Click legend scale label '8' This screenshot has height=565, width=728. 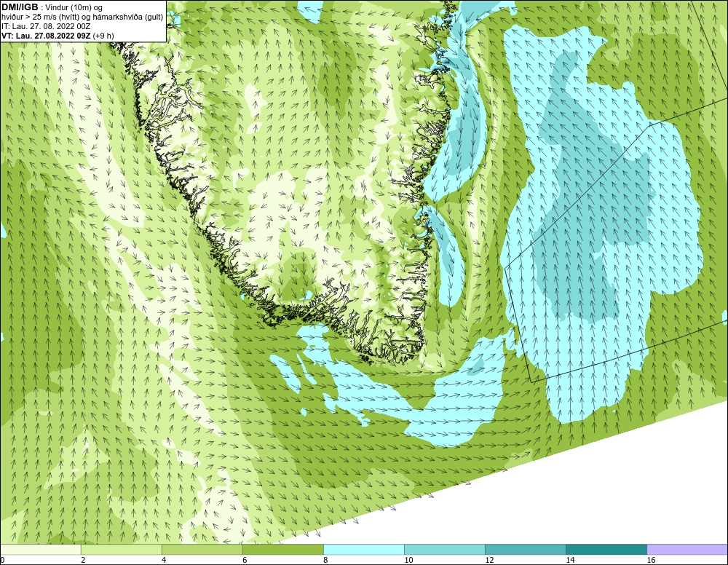click(325, 561)
